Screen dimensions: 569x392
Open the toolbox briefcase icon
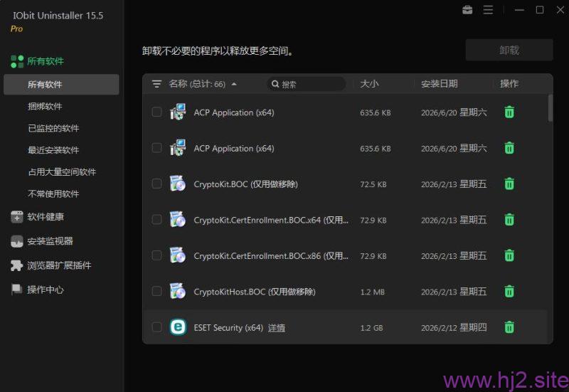pyautogui.click(x=467, y=10)
